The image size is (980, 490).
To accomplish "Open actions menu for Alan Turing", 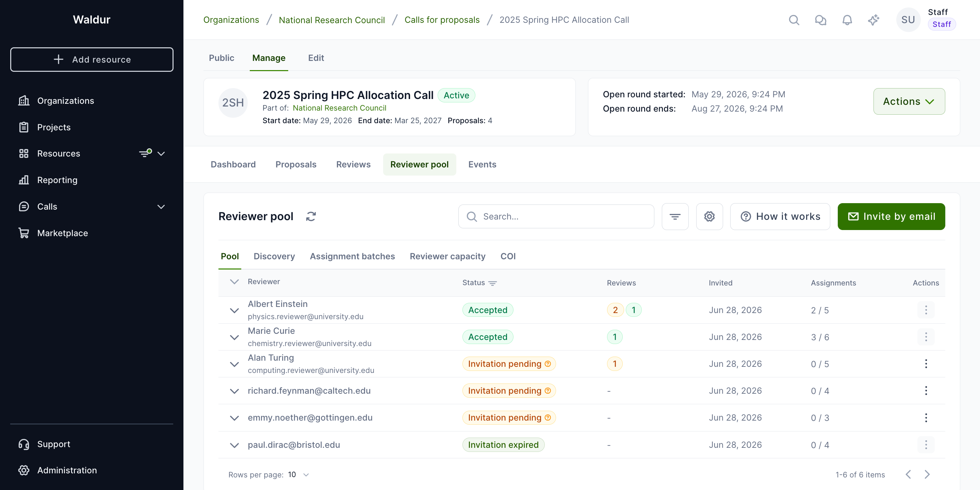I will (926, 364).
